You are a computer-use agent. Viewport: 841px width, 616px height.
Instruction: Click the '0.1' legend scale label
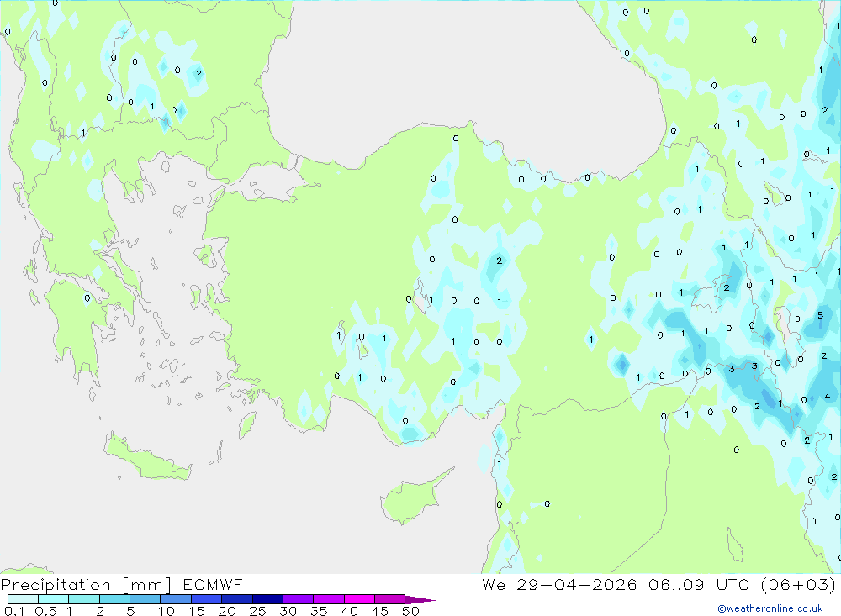point(14,611)
